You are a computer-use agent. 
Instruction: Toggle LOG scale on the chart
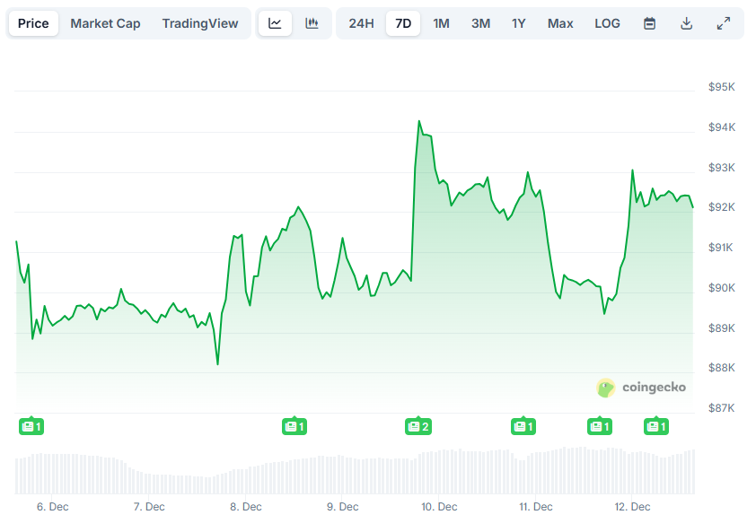[x=607, y=23]
